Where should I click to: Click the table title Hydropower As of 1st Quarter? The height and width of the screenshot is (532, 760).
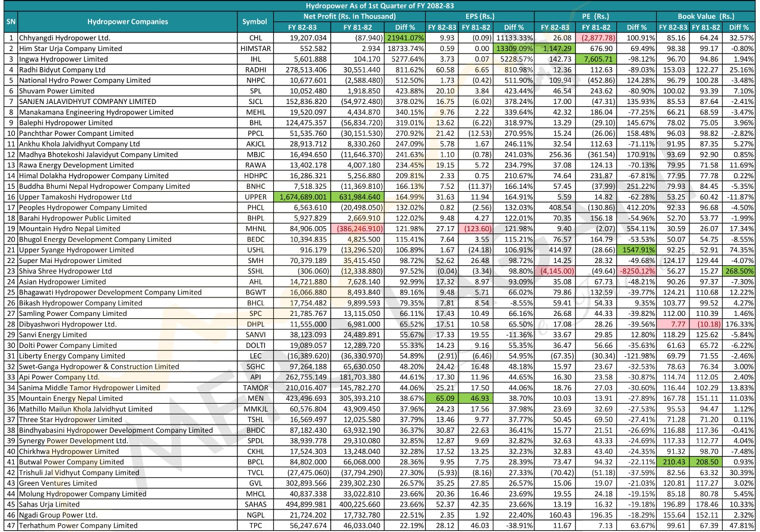(380, 5)
